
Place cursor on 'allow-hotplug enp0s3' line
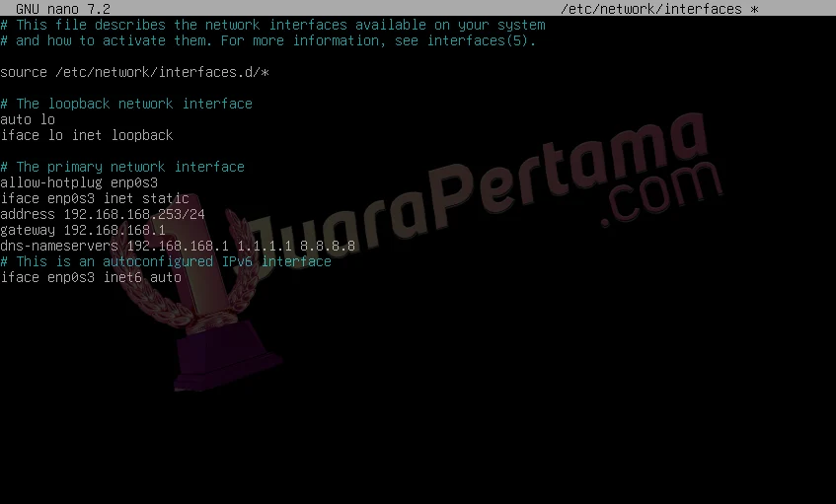tap(79, 182)
